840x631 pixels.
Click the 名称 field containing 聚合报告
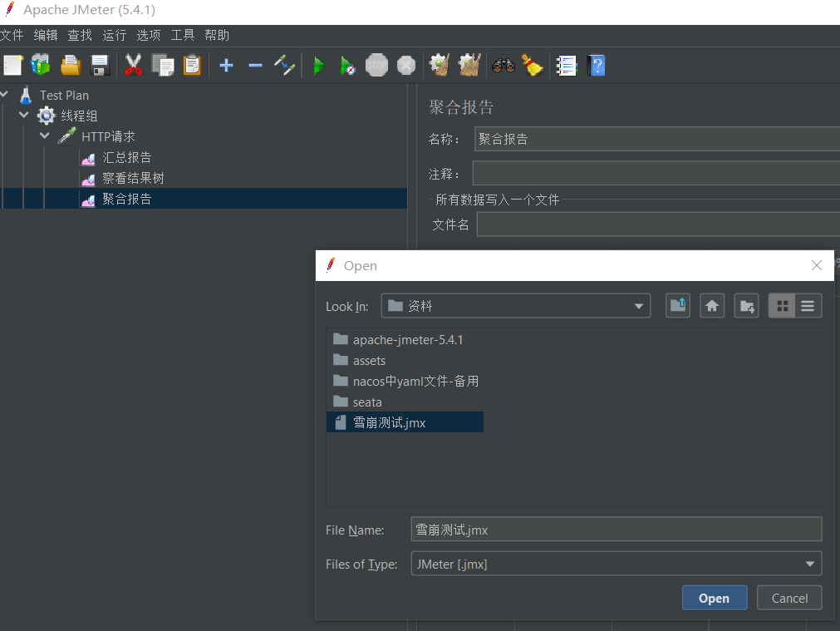pyautogui.click(x=656, y=139)
